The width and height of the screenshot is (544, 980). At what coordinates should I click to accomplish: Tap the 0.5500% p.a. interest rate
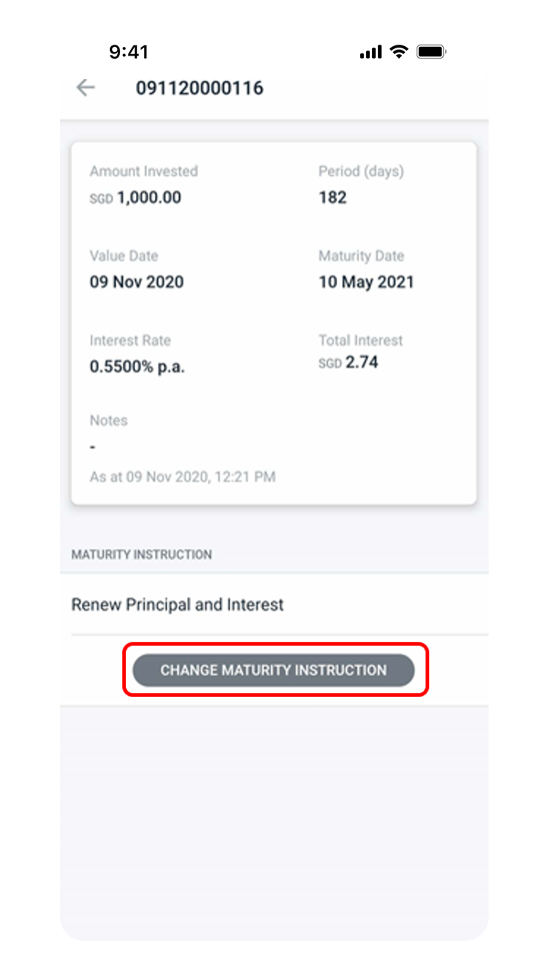pos(137,367)
